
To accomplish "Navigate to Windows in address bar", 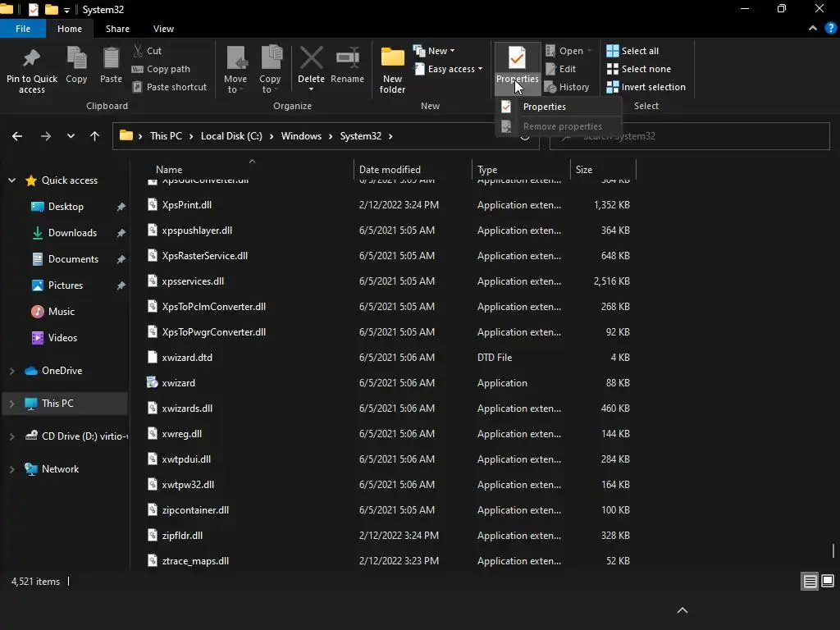I will [x=301, y=136].
